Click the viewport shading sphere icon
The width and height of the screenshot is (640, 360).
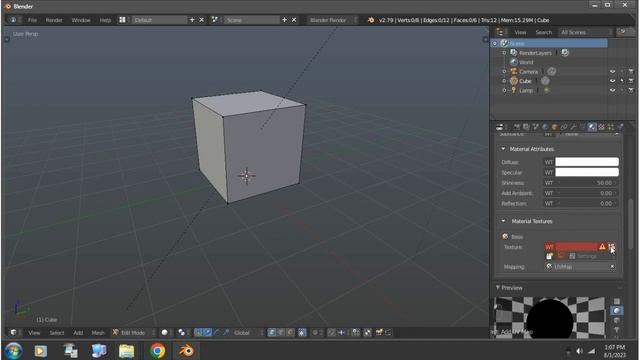[x=164, y=333]
